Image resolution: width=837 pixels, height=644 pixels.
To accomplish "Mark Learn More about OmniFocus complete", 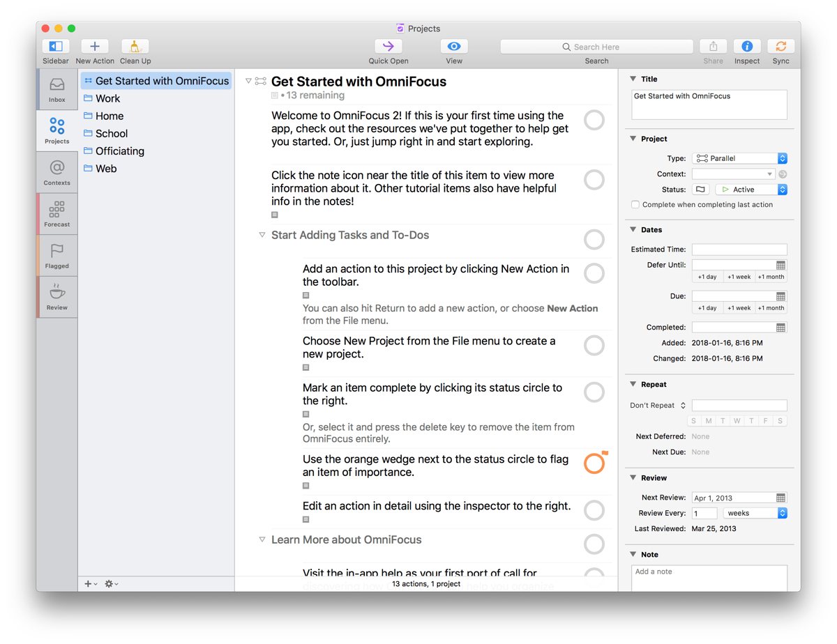I will click(x=594, y=544).
